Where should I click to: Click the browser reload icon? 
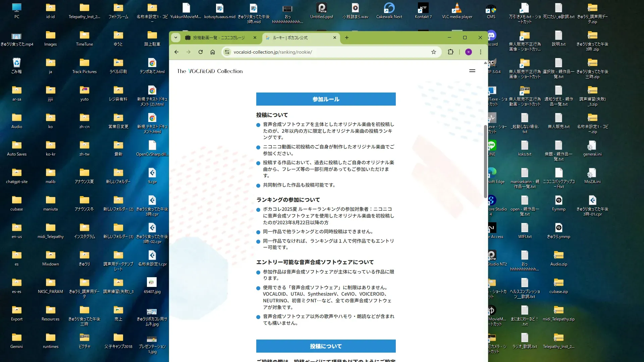click(201, 52)
